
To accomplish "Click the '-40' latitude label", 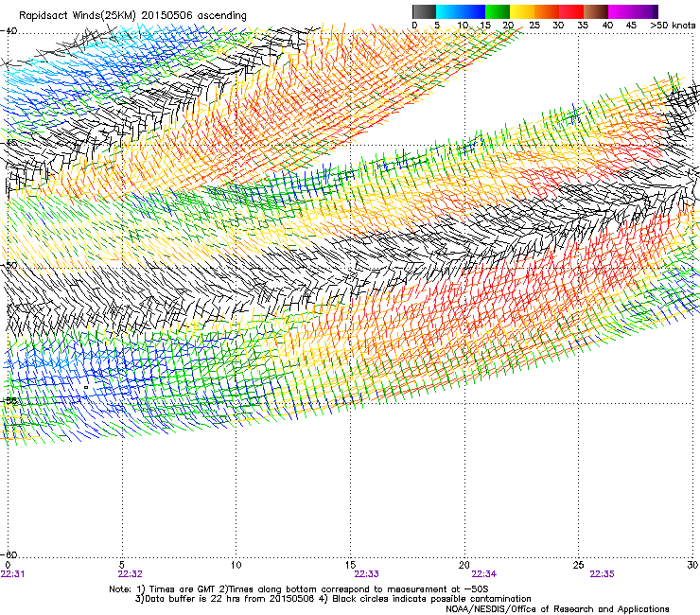I will click(x=9, y=31).
